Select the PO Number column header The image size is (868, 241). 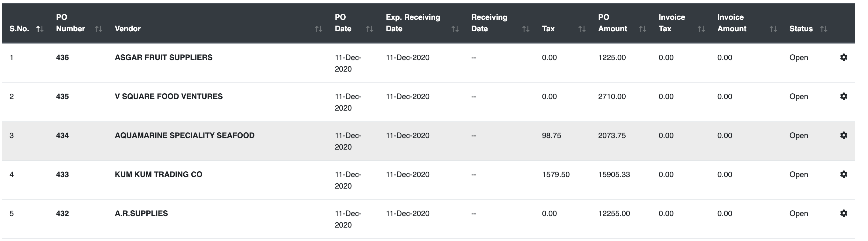point(70,23)
